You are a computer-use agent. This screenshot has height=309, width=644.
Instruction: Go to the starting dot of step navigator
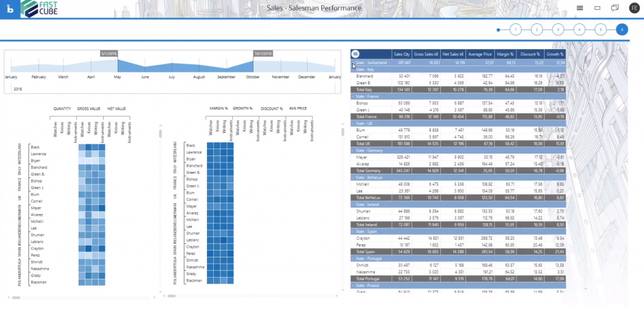pyautogui.click(x=498, y=30)
